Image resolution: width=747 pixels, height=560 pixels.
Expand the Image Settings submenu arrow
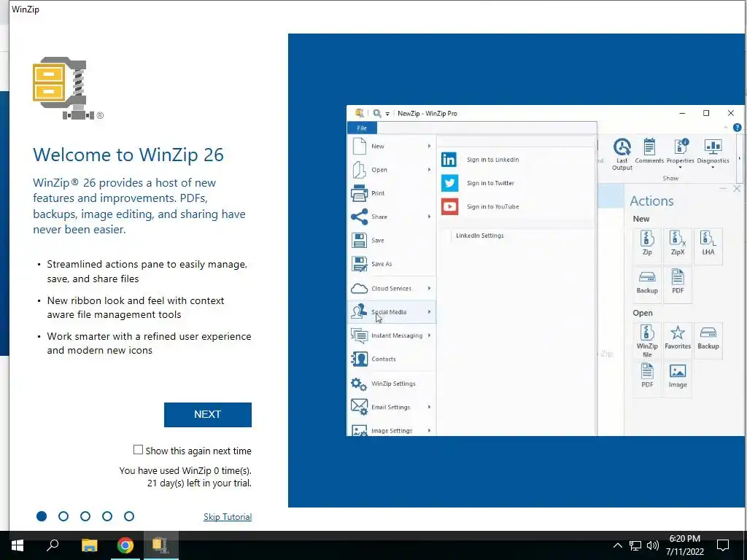429,430
